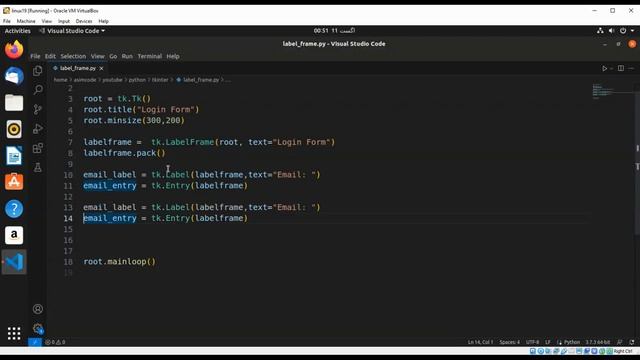Select the label_frame.py editor tab
The image size is (640, 360).
point(78,68)
